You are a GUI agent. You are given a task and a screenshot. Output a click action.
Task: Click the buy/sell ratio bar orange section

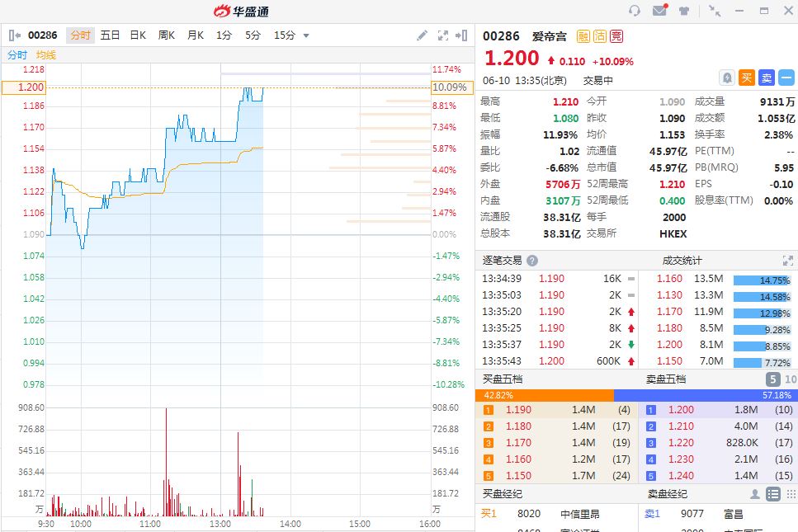tap(545, 395)
